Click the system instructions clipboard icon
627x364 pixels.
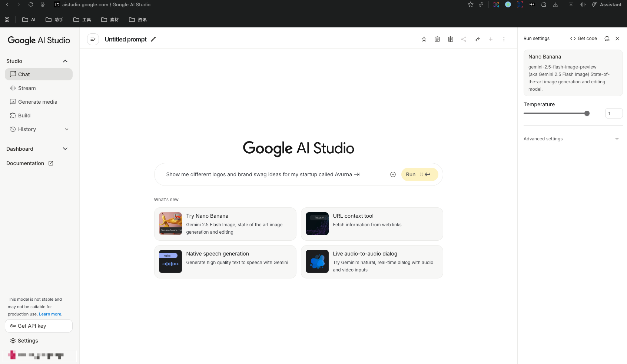click(x=437, y=39)
